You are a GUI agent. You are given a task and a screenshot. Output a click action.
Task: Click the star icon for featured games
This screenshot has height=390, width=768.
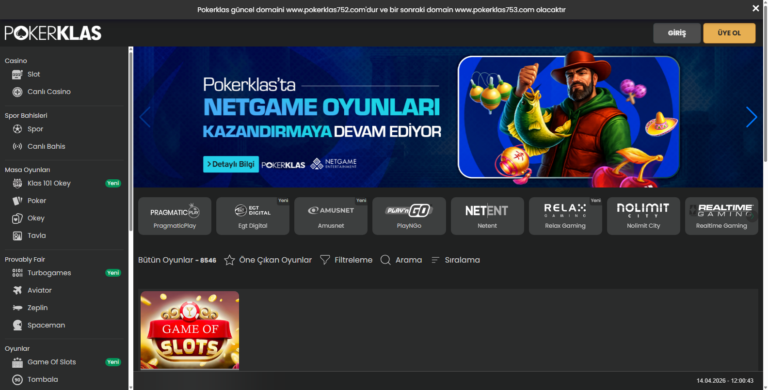click(229, 260)
